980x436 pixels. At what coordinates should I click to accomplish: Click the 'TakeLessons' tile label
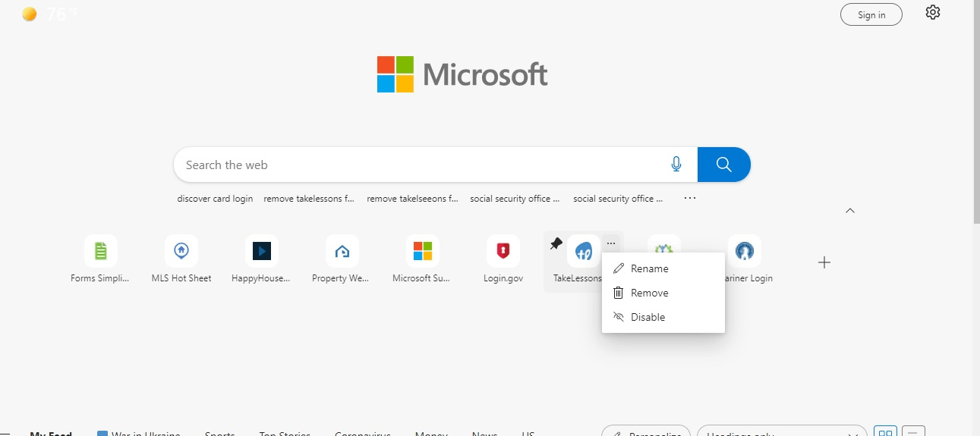click(577, 278)
